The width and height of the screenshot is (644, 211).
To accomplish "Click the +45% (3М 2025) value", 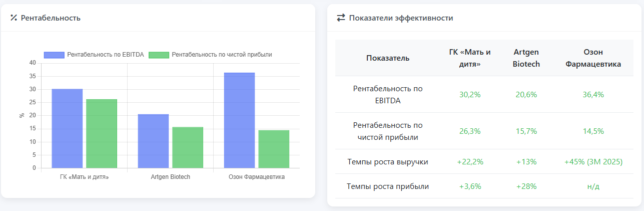I will click(x=593, y=162).
